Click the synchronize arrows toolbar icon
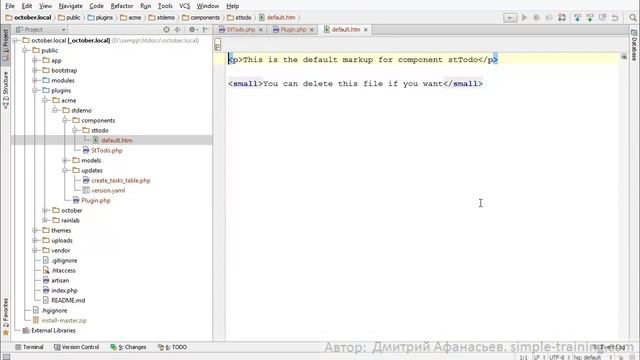This screenshot has width=640, height=360. click(x=562, y=18)
